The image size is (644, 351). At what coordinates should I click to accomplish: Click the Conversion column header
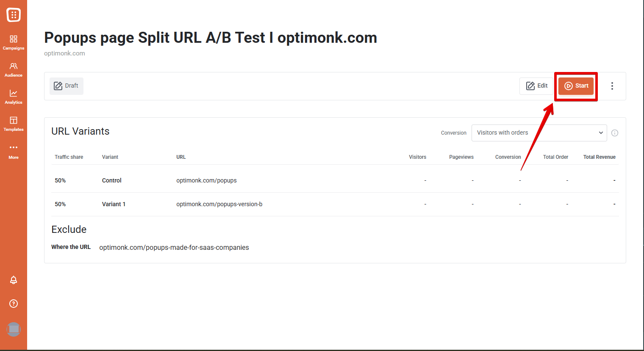[x=508, y=157]
